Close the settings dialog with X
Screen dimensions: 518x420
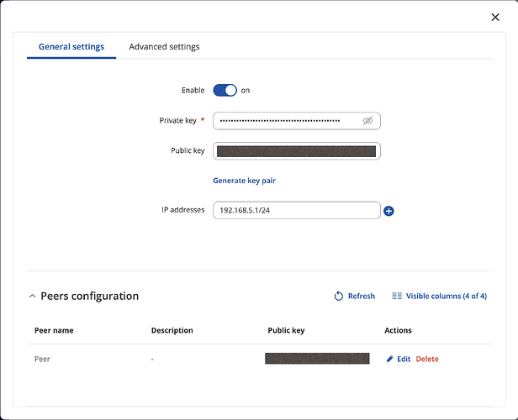click(x=494, y=17)
